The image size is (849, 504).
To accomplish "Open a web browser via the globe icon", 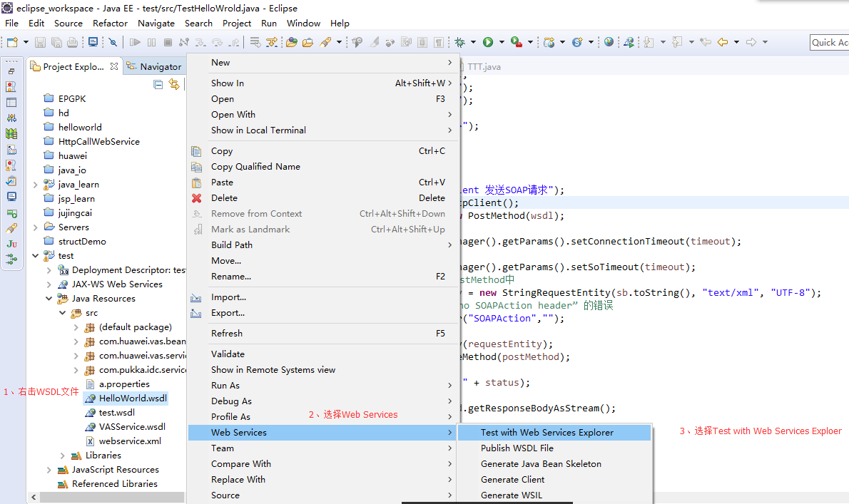I will point(608,41).
